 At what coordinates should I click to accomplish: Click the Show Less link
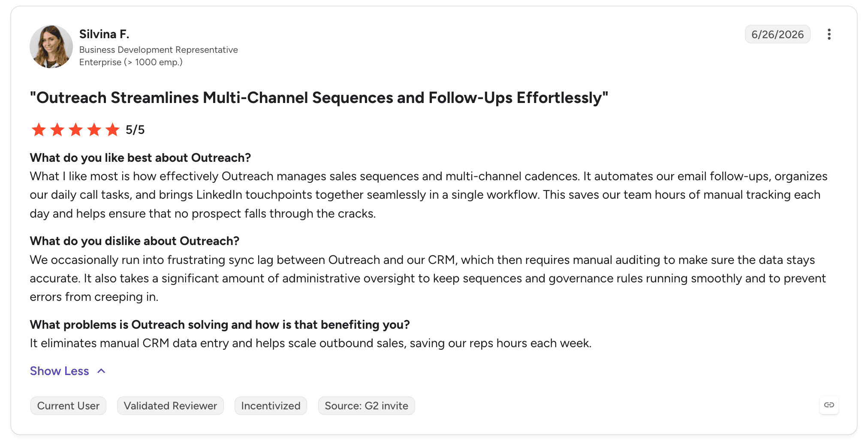(60, 371)
